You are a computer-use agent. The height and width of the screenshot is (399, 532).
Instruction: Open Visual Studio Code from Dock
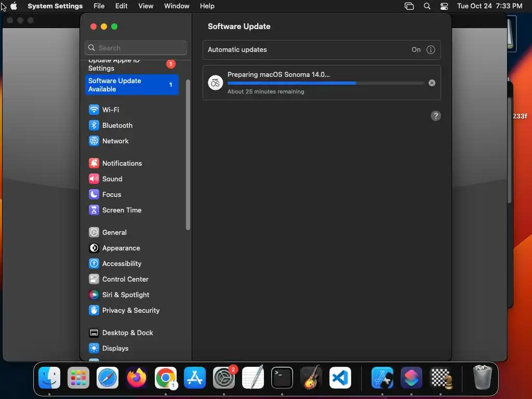(340, 378)
